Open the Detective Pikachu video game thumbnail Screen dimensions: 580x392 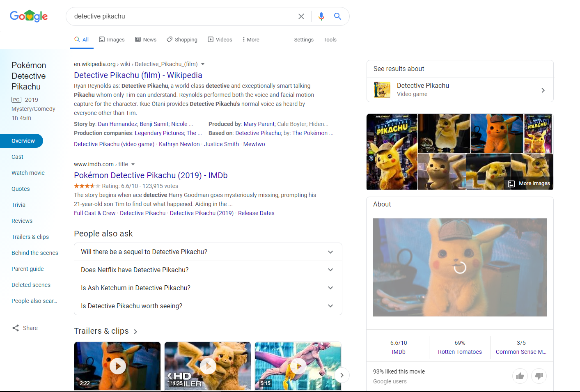click(x=382, y=90)
